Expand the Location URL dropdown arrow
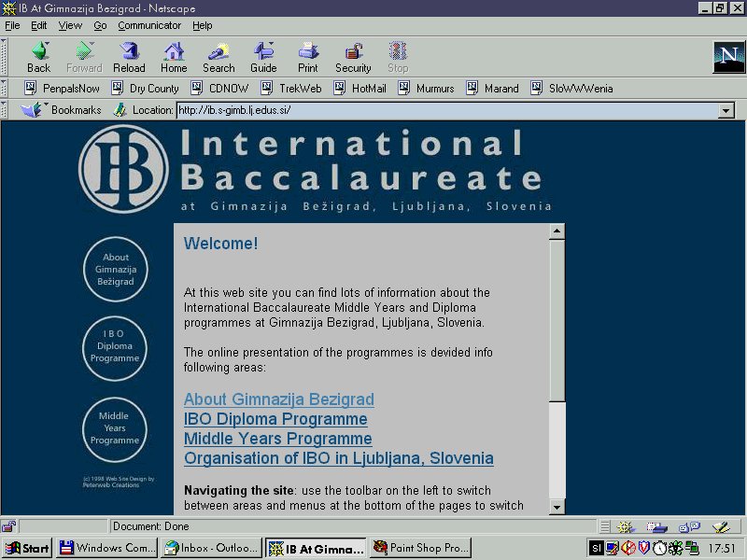 click(726, 111)
